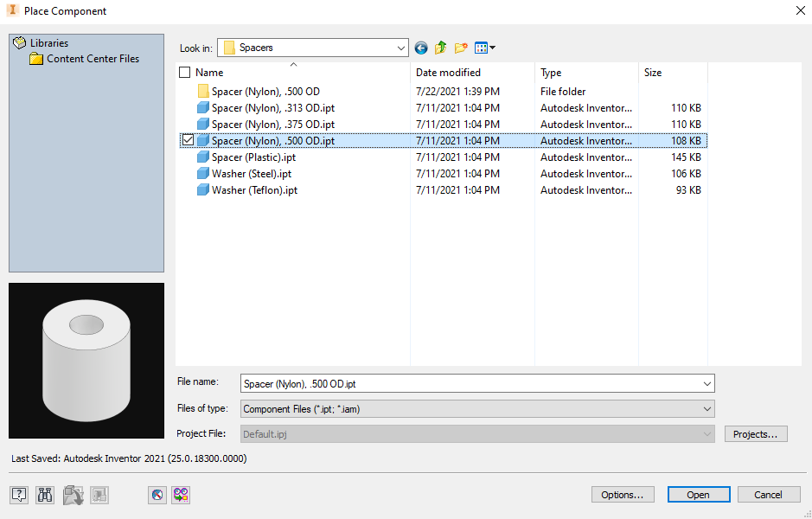The height and width of the screenshot is (519, 812).
Task: Click the 145 KB size cell
Action: (x=686, y=157)
